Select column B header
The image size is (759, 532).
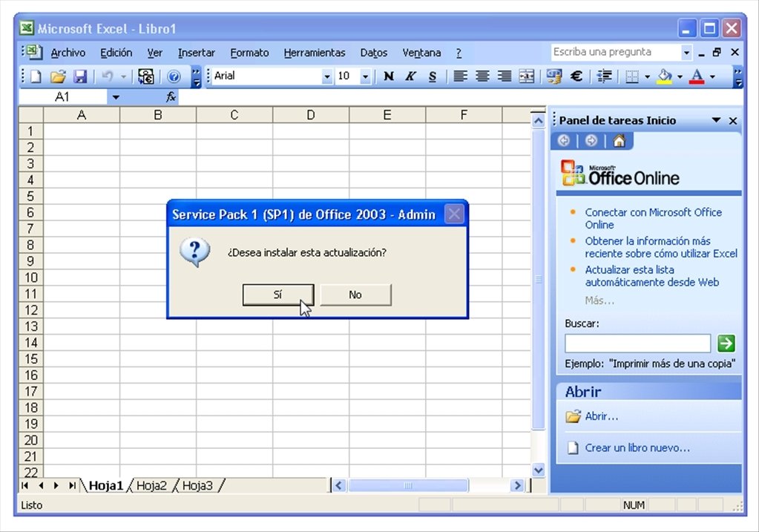click(x=158, y=115)
